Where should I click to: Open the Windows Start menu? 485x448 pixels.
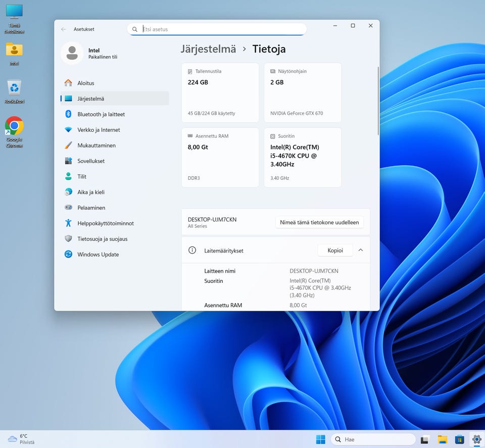pos(320,439)
